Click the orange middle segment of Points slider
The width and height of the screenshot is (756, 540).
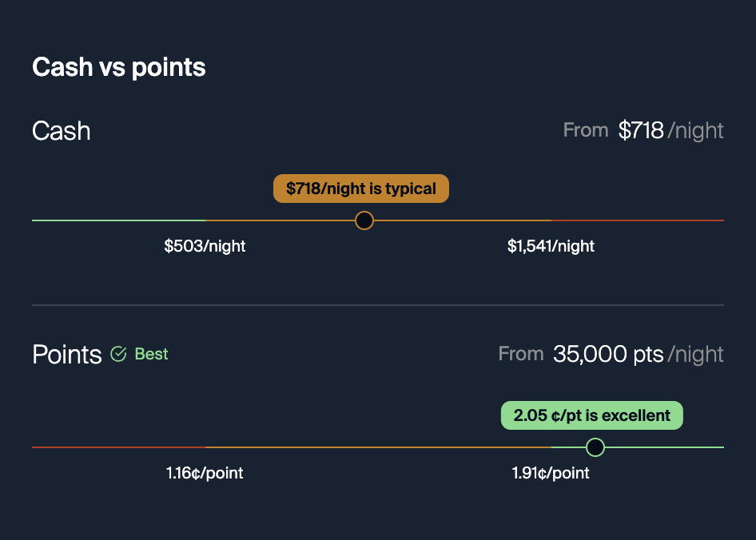[377, 447]
